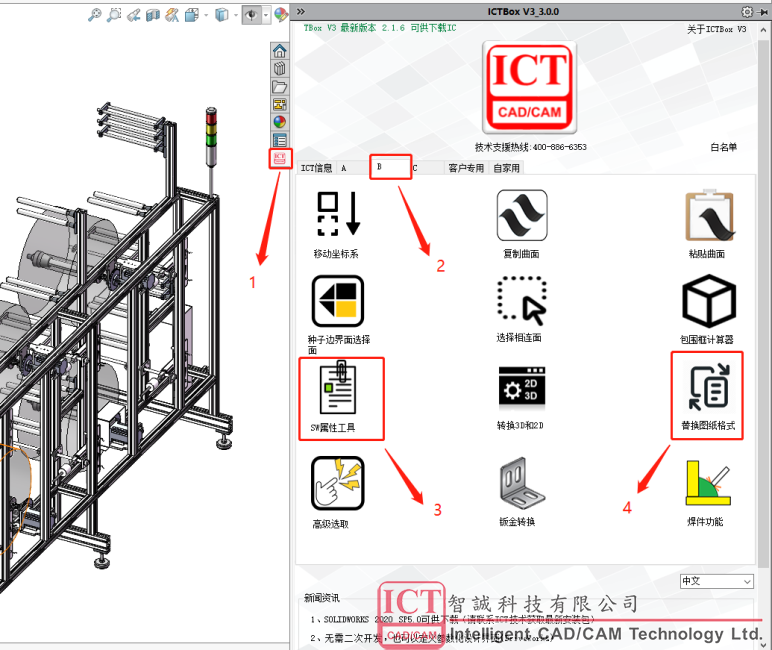Click the SOLIDWORKS 2020 SP5.0 news item
772x650 pixels.
point(452,619)
